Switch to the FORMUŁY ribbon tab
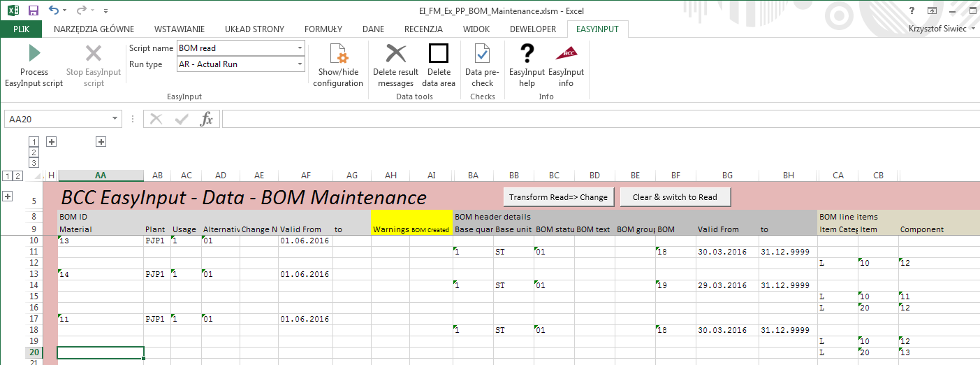 [x=323, y=29]
